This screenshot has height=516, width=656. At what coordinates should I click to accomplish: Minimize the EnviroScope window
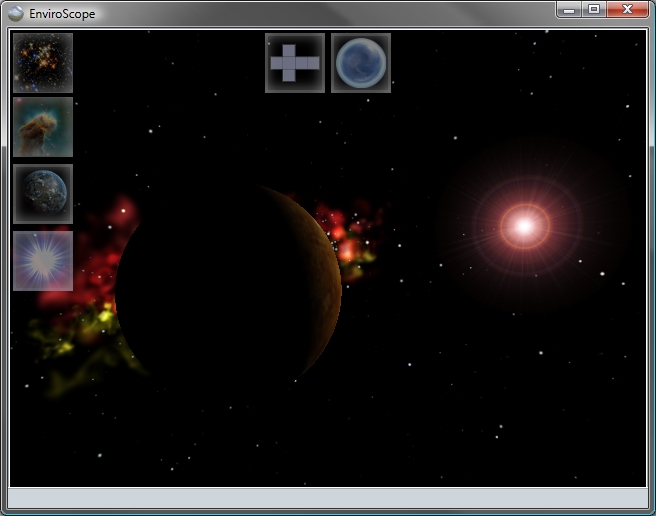pos(569,10)
